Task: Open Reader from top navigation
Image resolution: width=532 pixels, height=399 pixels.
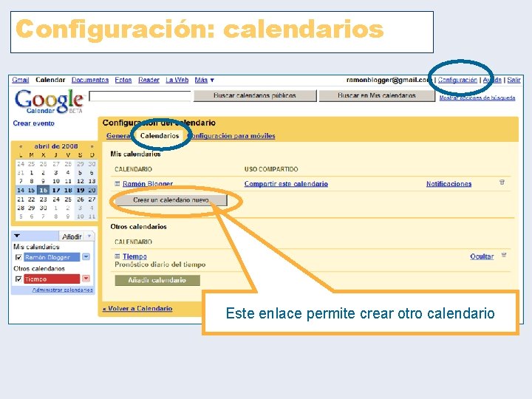Action: [149, 80]
